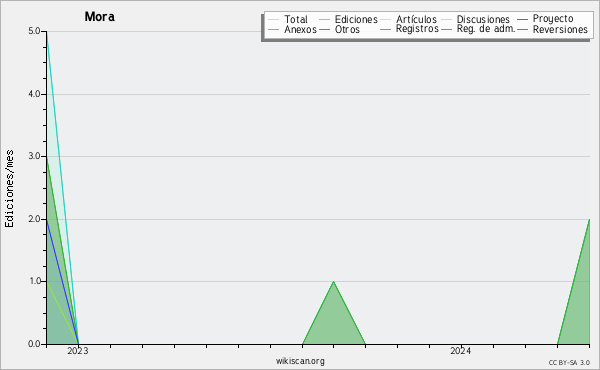Select the Artículos legend label
Image resolution: width=600 pixels, height=370 pixels.
(416, 19)
